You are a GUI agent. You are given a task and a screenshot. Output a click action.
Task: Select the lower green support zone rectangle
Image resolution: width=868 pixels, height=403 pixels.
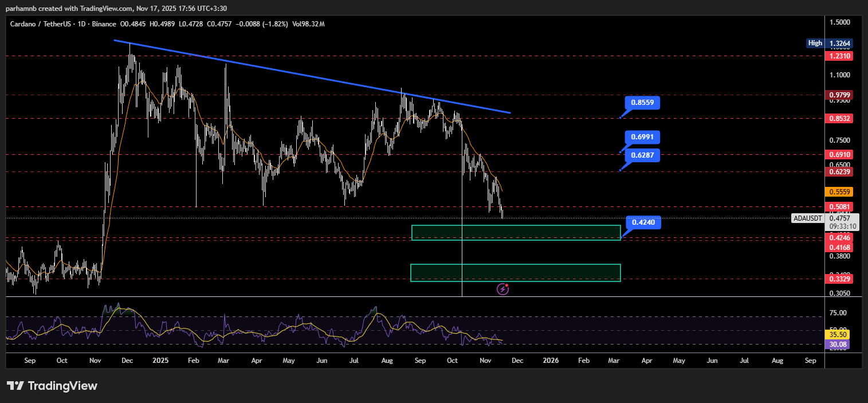click(516, 273)
